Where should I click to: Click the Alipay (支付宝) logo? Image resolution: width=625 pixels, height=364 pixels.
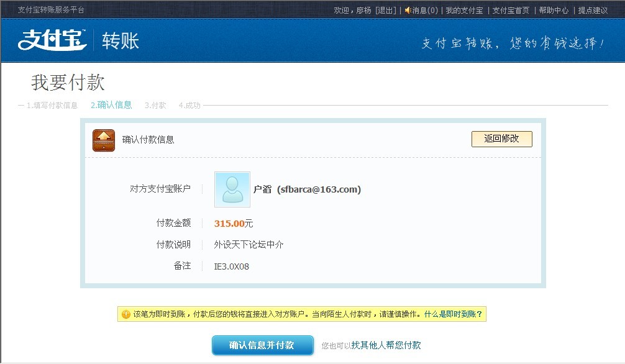(52, 40)
